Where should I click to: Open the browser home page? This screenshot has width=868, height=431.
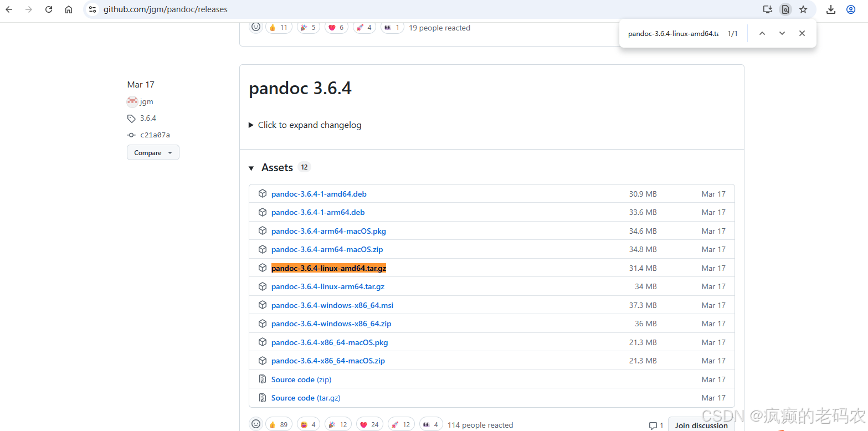pyautogui.click(x=69, y=9)
